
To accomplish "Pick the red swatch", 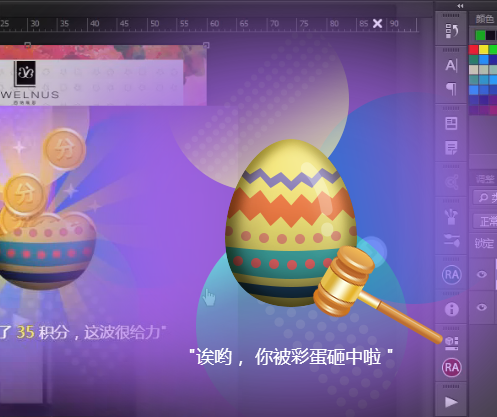I will [x=474, y=50].
